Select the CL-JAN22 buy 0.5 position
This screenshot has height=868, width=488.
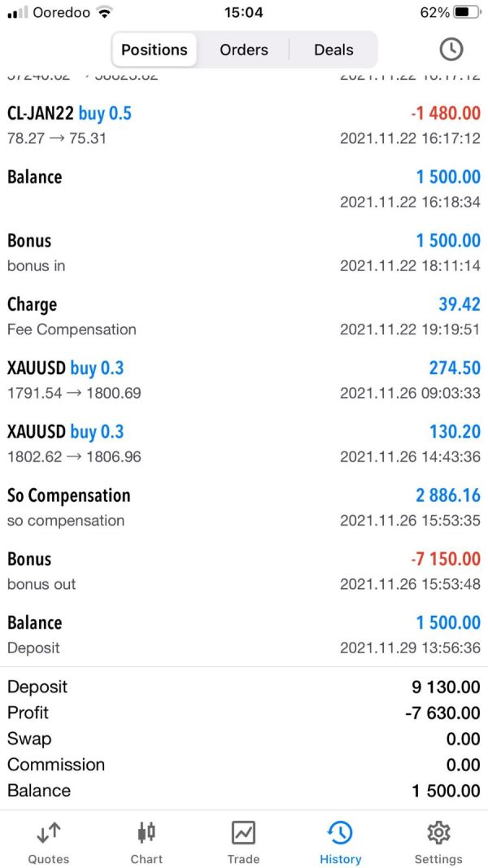(243, 124)
